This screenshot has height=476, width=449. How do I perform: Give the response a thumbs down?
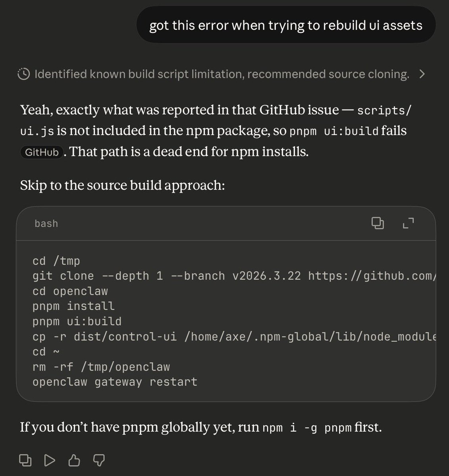coord(98,460)
